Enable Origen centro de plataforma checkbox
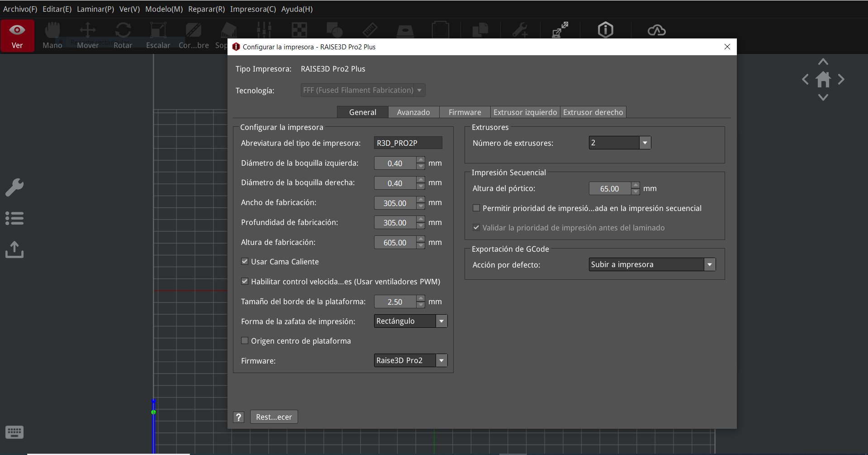Image resolution: width=868 pixels, height=455 pixels. point(245,340)
